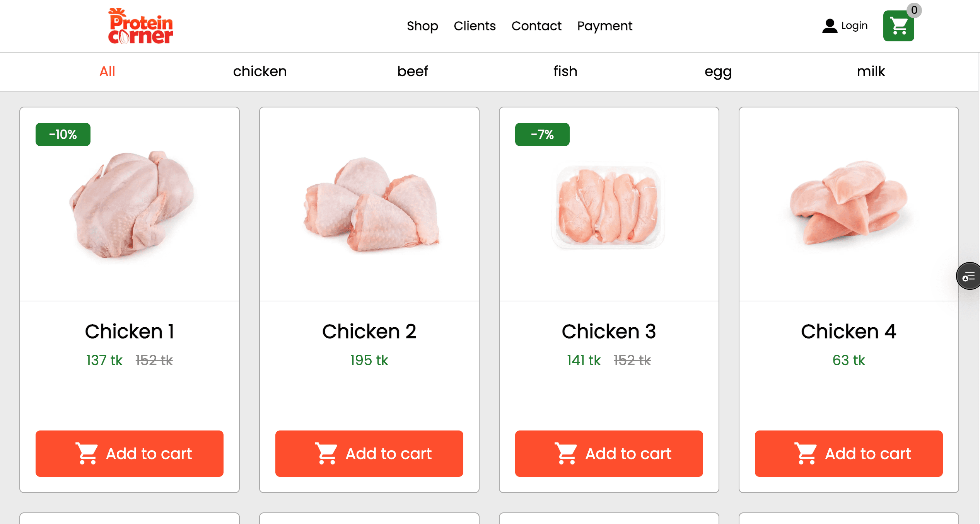This screenshot has width=980, height=524.
Task: Open the Shop menu item
Action: pos(422,26)
